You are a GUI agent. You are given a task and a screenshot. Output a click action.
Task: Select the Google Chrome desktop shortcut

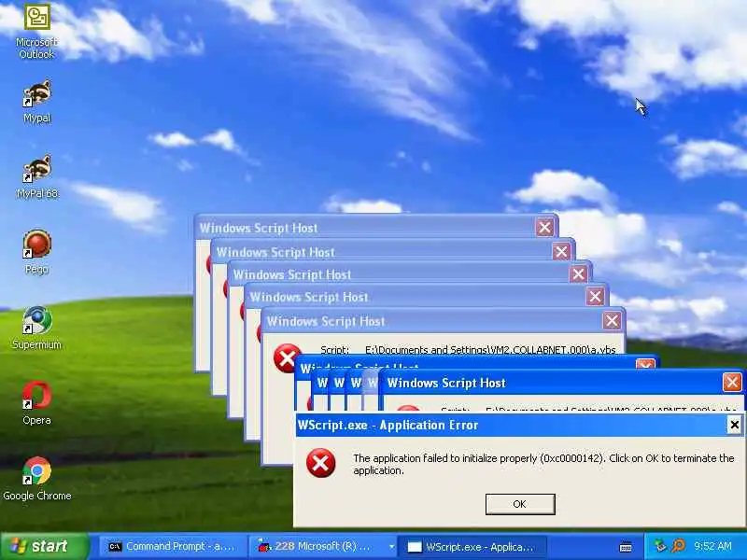click(36, 479)
